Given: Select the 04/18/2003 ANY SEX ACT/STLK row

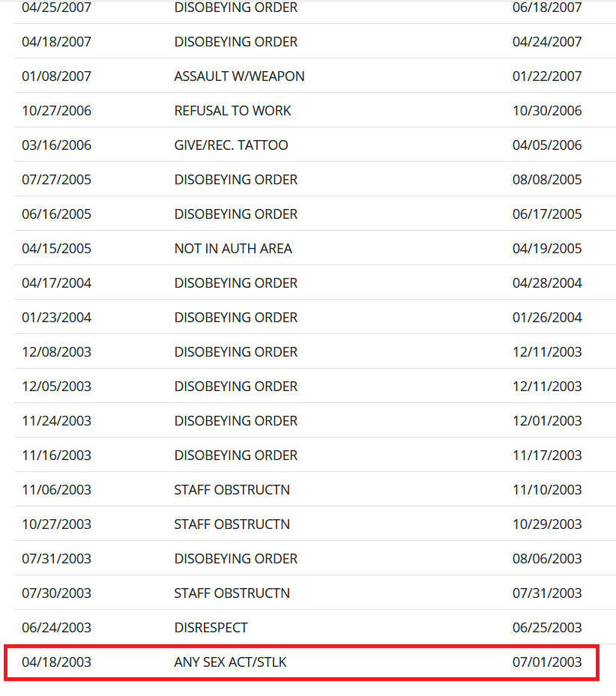Looking at the screenshot, I should (x=301, y=662).
